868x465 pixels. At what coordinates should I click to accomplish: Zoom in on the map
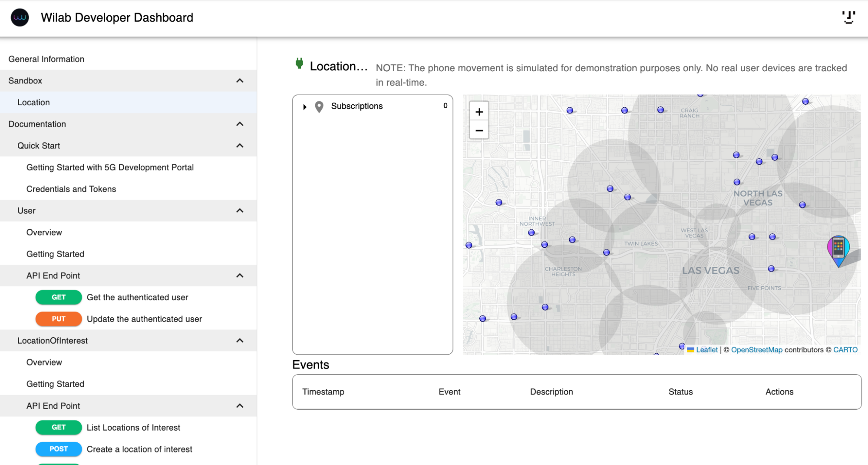[x=479, y=112]
